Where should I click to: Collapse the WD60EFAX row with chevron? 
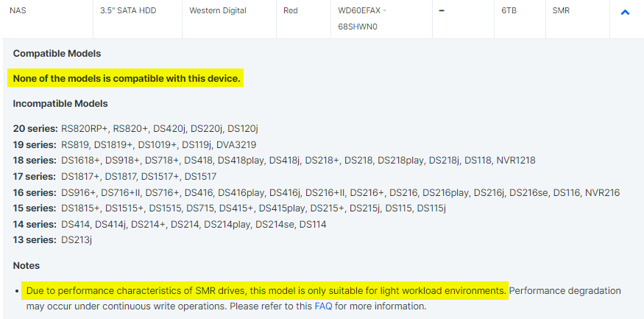pos(625,13)
